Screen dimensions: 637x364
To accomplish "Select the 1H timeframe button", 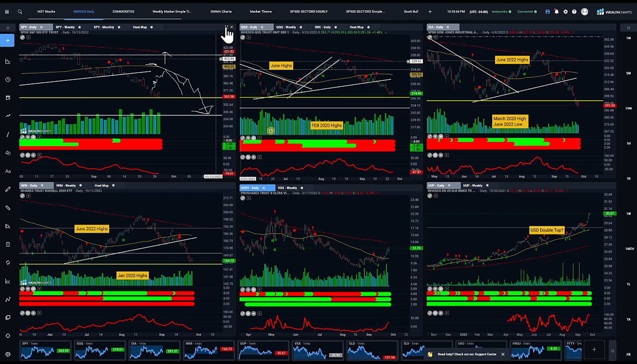I will click(629, 144).
